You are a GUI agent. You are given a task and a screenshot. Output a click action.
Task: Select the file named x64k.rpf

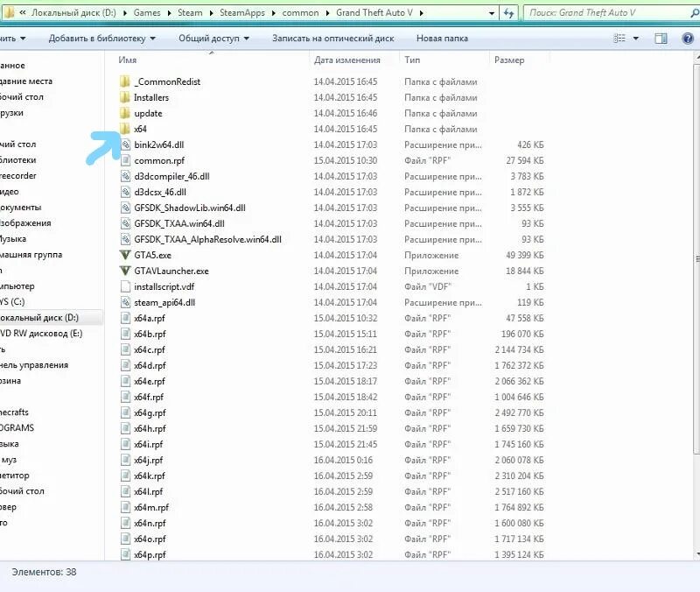pyautogui.click(x=150, y=476)
